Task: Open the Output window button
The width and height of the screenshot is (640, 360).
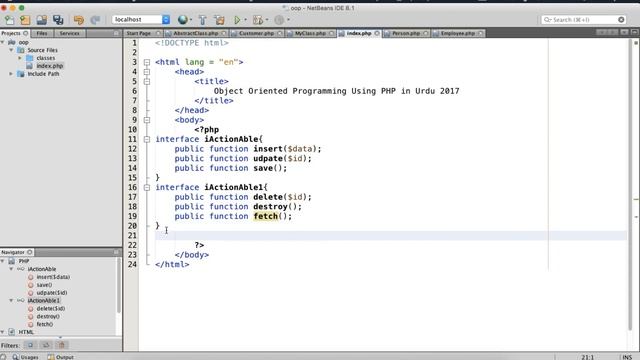Action: click(x=61, y=357)
